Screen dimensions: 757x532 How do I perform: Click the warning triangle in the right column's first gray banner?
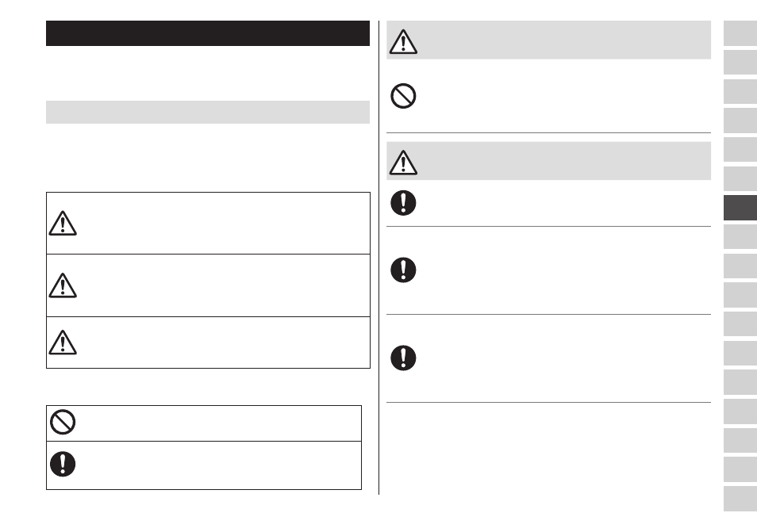(403, 41)
